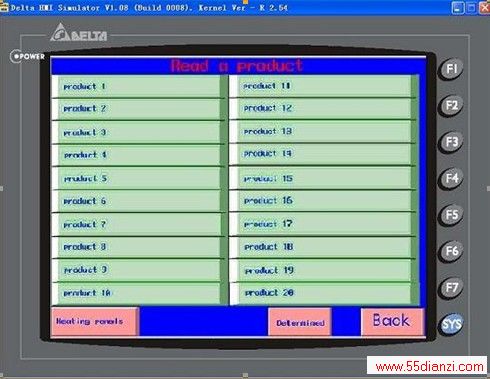This screenshot has width=490, height=379.
Task: Choose product 20 entry
Action: [x=323, y=293]
